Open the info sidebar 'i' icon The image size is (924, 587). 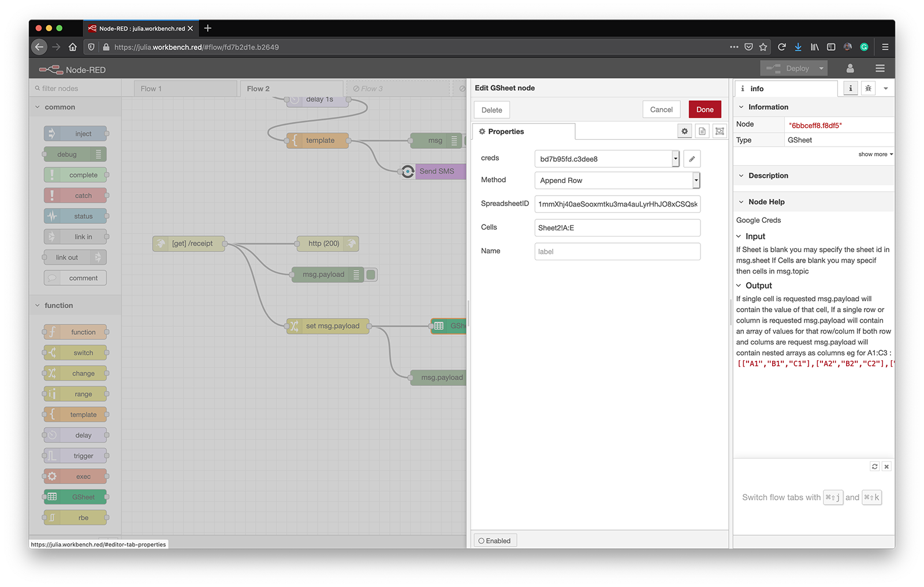click(x=850, y=88)
